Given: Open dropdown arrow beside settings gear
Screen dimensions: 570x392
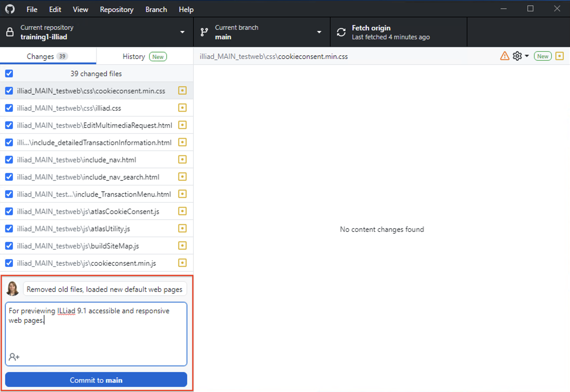Looking at the screenshot, I should pos(527,56).
